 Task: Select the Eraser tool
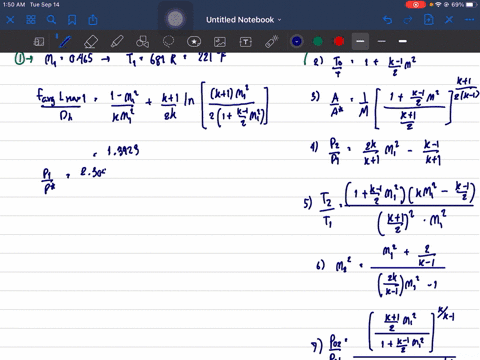coord(91,42)
